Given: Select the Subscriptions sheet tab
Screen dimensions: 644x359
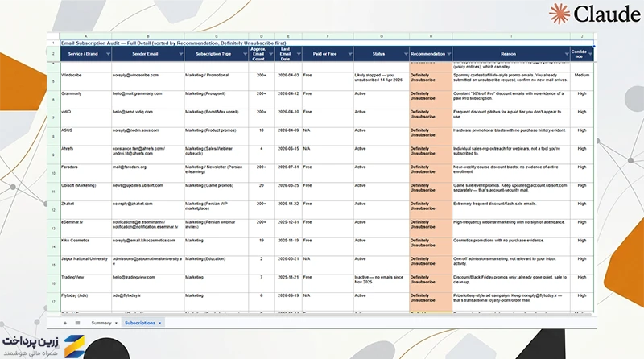Looking at the screenshot, I should point(140,323).
